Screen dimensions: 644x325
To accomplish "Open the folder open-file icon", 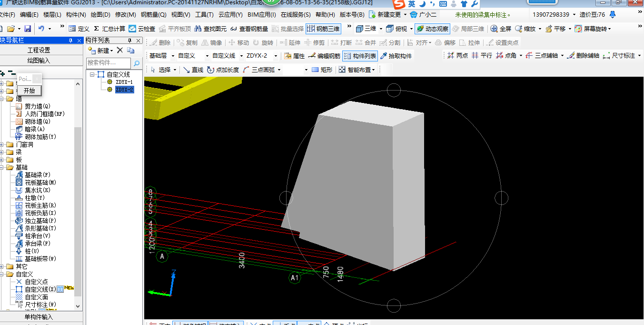I will 11,29.
